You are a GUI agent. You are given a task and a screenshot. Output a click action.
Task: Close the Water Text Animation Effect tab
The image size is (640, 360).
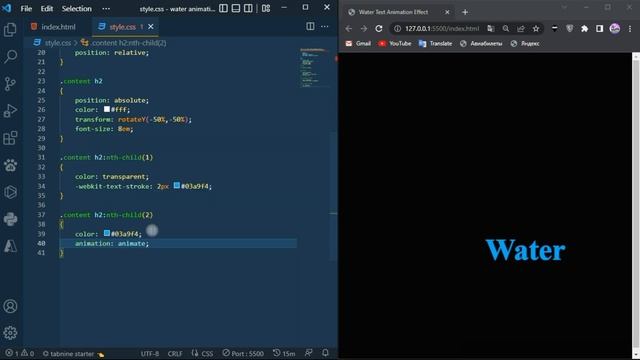click(447, 12)
